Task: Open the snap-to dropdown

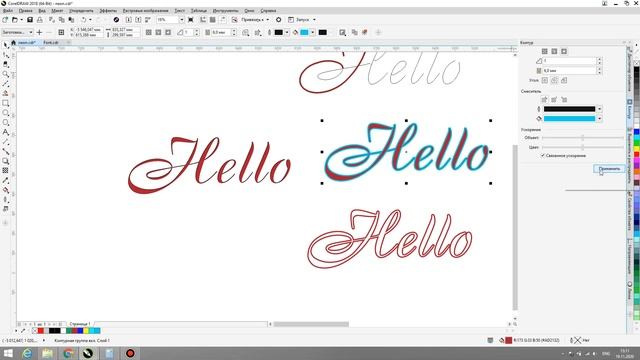Action: [267, 20]
